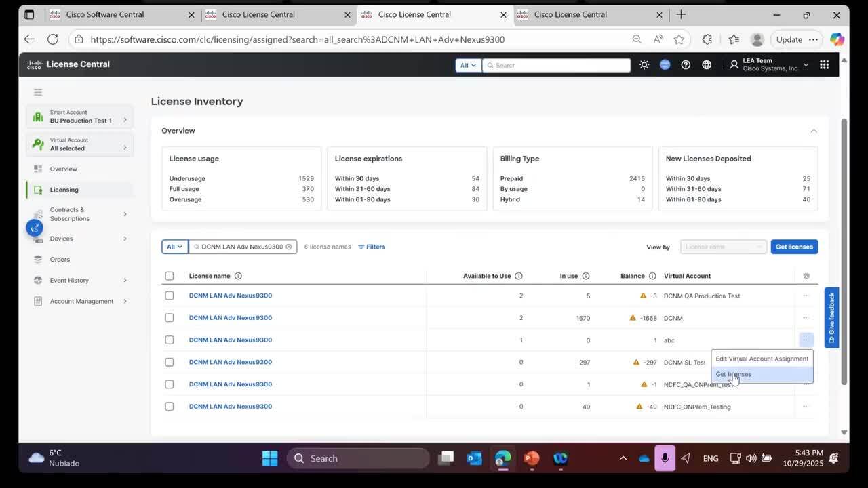868x488 pixels.
Task: Collapse the Overview panel chevron
Action: (813, 131)
